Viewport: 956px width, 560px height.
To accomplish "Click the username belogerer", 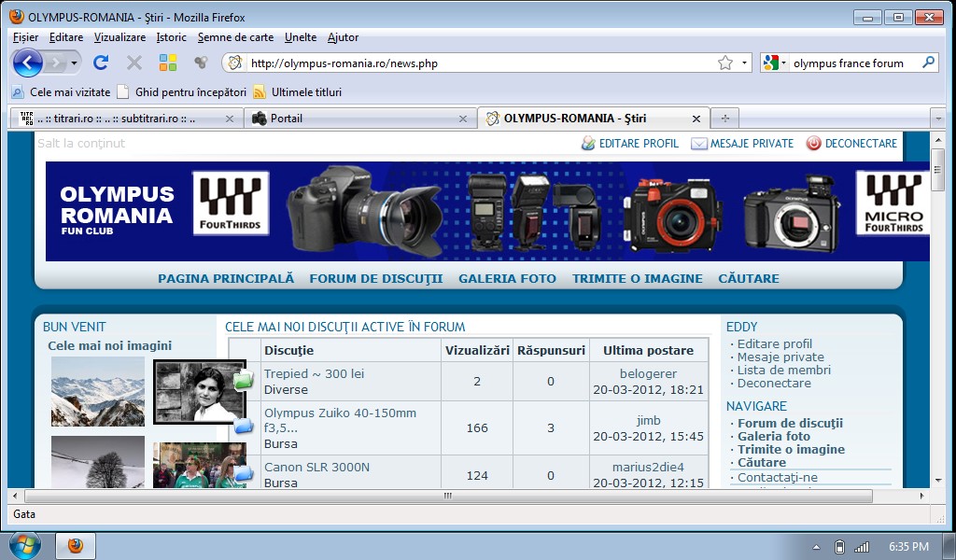I will point(648,373).
